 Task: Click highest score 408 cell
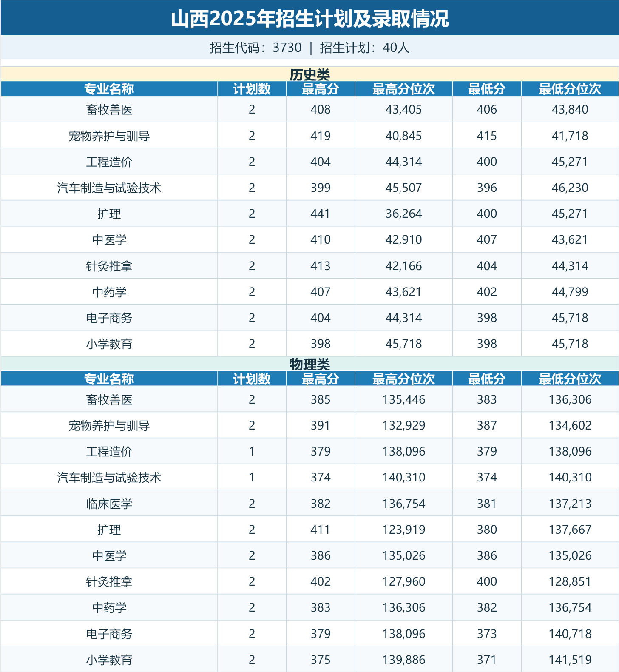321,110
